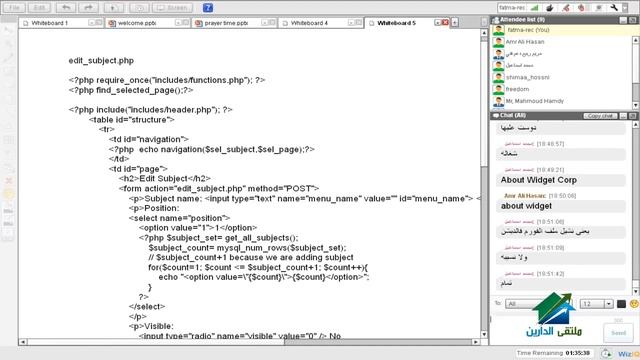Image resolution: width=640 pixels, height=360 pixels.
Task: Click the redo arrow in the toolbar
Action: [x=88, y=7]
